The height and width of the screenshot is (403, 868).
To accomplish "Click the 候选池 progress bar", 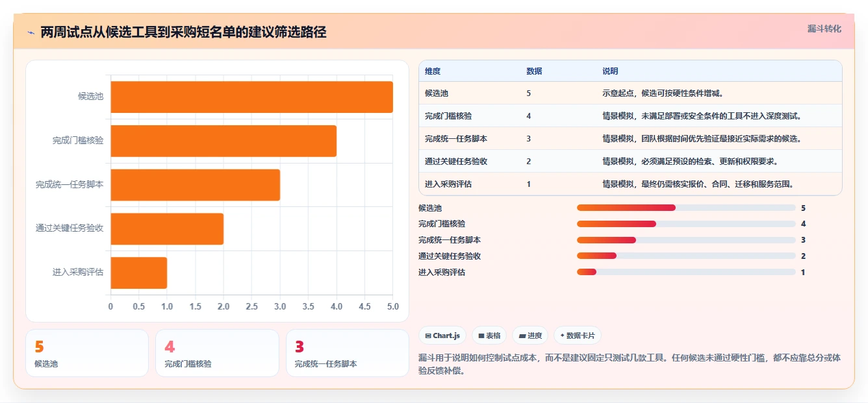I will pos(686,208).
